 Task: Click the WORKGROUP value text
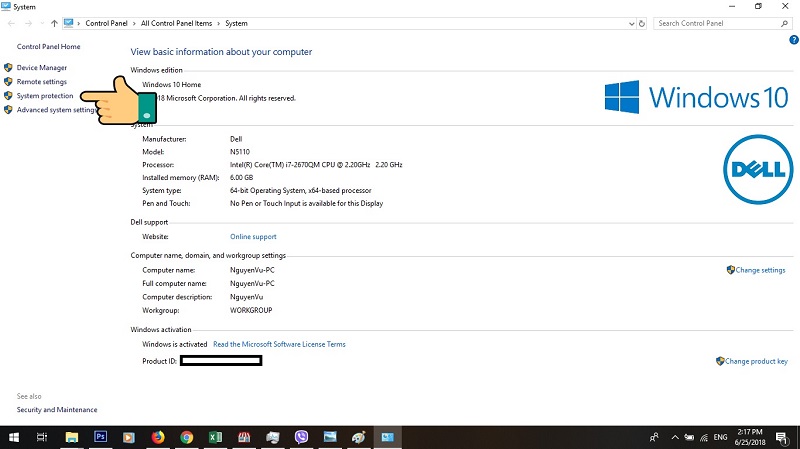(251, 310)
